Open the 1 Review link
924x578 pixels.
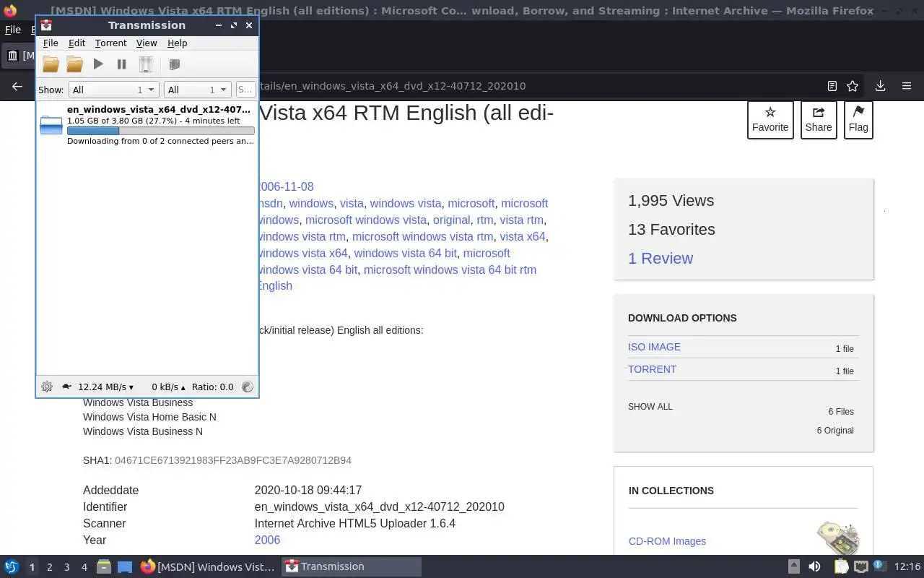click(660, 259)
